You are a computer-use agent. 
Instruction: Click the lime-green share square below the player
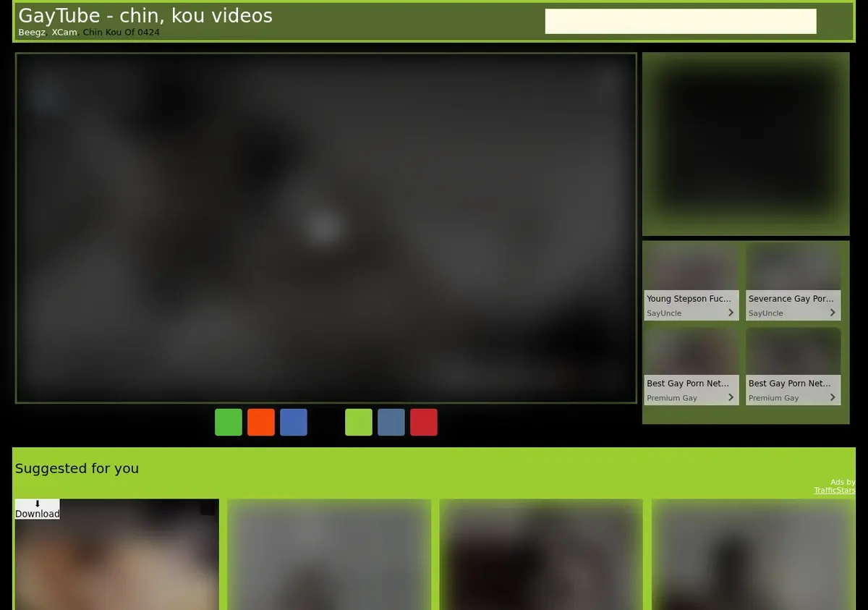359,423
